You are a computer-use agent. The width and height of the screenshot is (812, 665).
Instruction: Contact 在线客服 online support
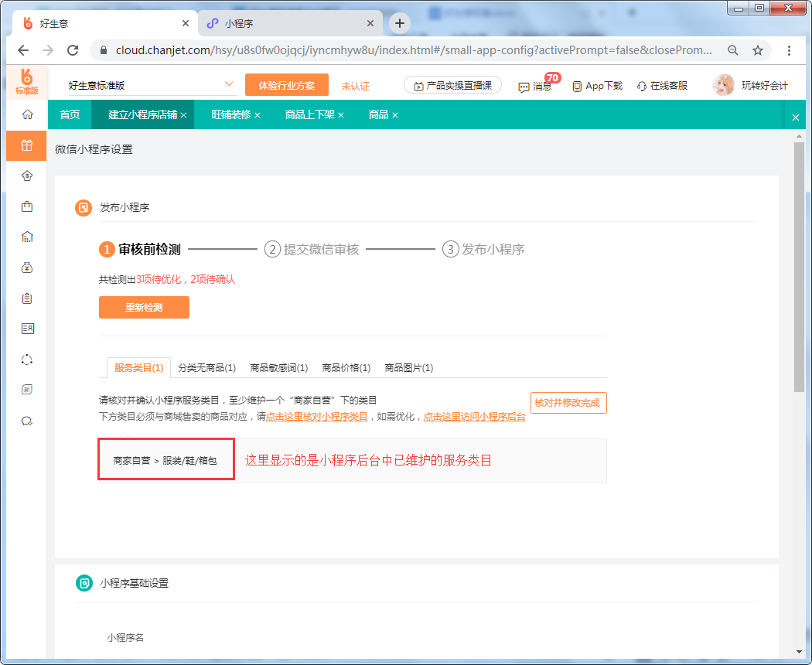[662, 86]
